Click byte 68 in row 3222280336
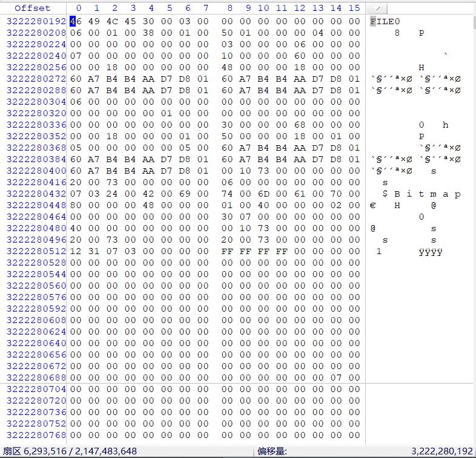 tap(300, 125)
